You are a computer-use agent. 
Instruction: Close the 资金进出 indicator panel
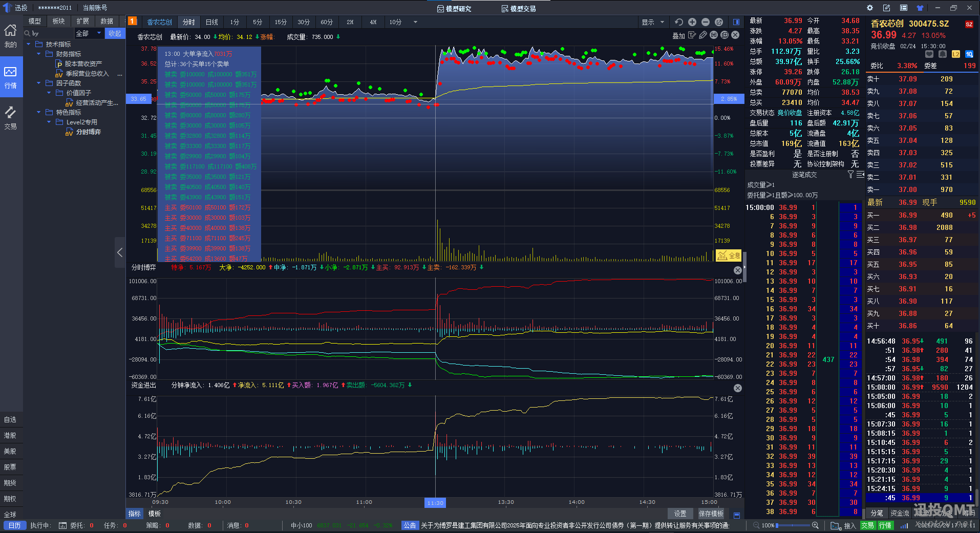(x=738, y=388)
